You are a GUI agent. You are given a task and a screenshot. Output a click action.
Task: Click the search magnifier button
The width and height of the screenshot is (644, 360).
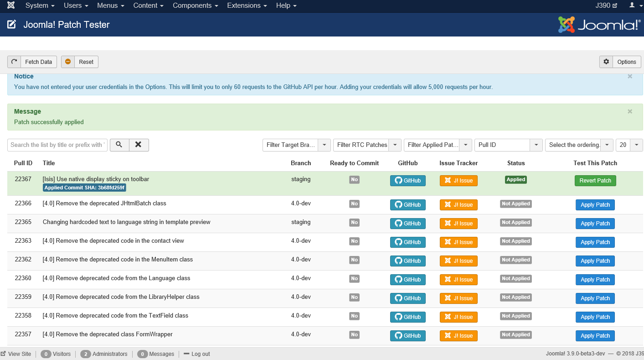point(119,145)
